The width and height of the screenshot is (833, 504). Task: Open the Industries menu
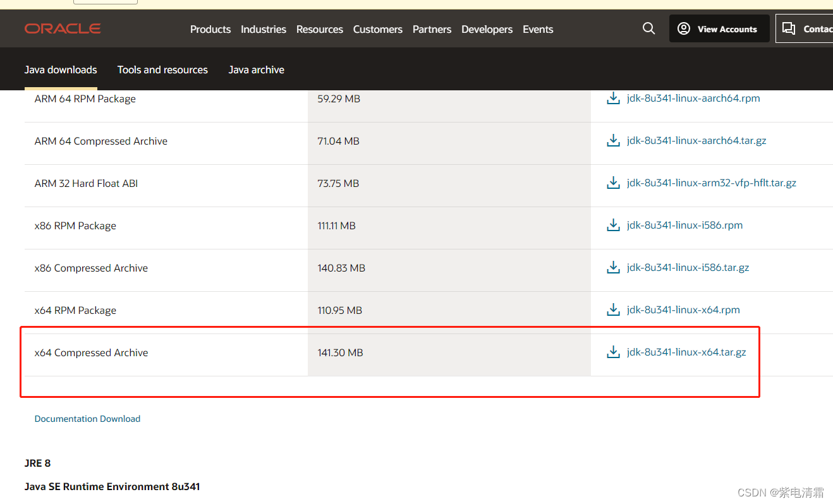point(264,29)
